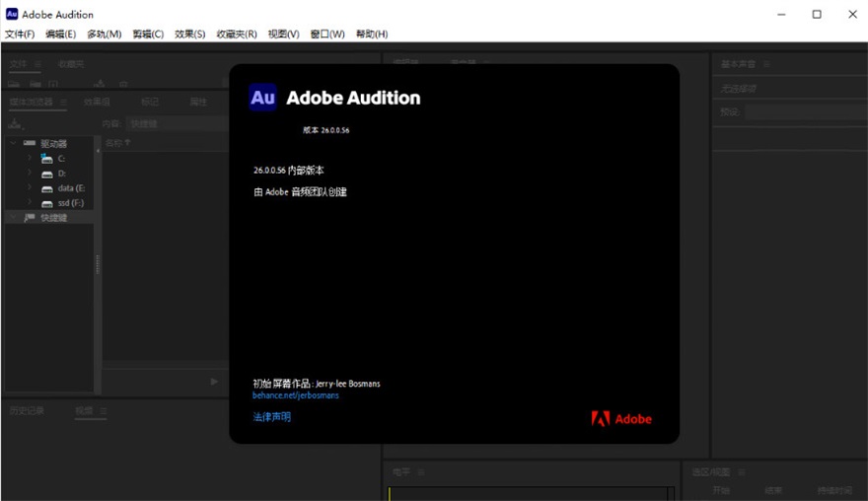Select the data (E:) drive icon
This screenshot has width=868, height=501.
[x=47, y=188]
